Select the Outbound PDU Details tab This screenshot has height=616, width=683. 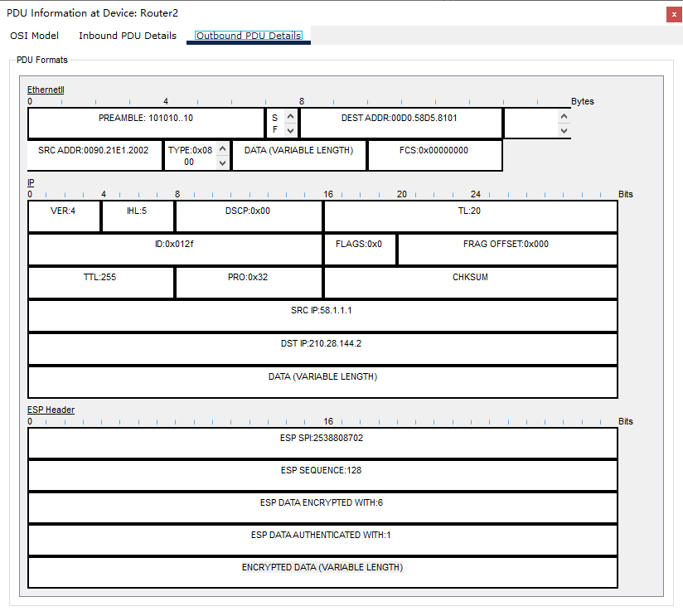coord(249,36)
